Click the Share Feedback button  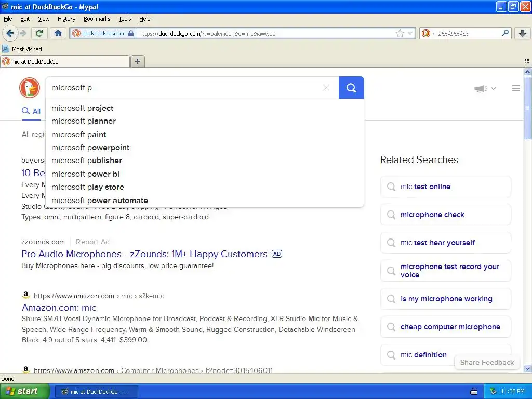(487, 362)
